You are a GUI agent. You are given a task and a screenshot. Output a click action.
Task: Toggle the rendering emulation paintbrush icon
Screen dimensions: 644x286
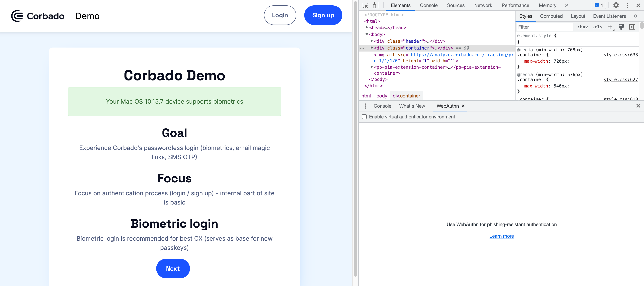[621, 27]
